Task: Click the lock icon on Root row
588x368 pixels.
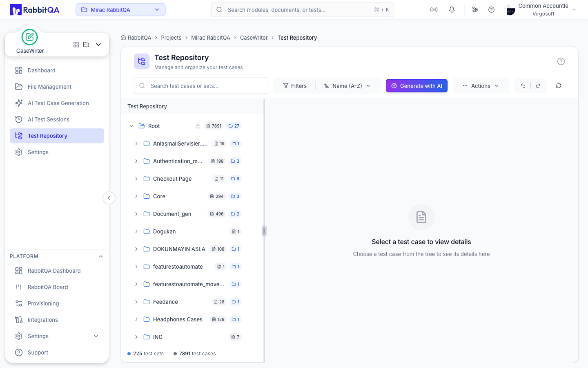Action: (x=198, y=126)
